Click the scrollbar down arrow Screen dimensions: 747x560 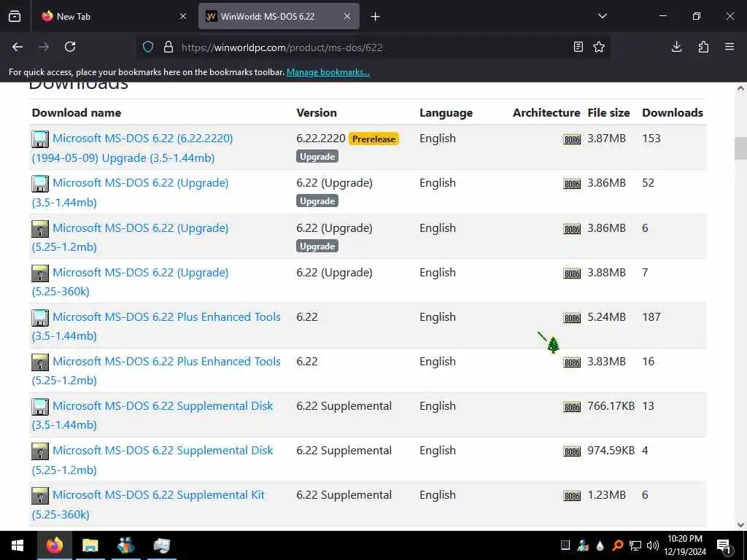tap(740, 525)
